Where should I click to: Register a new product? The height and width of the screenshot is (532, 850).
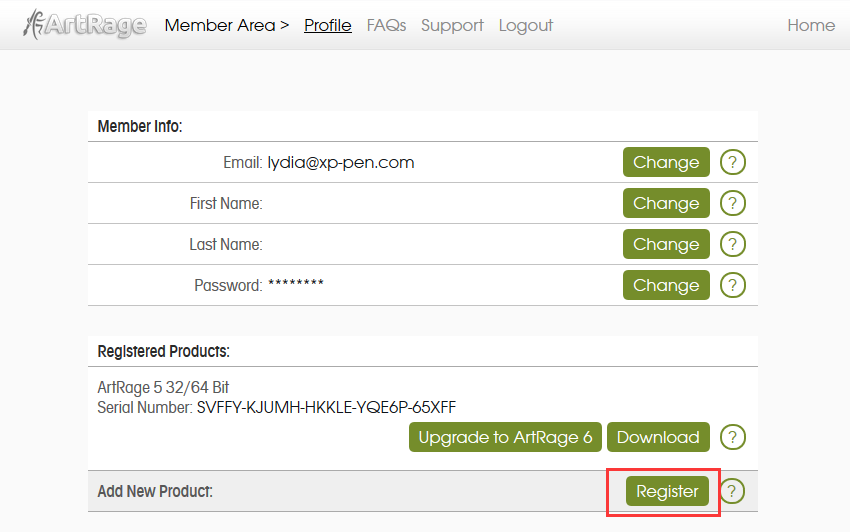pos(667,491)
